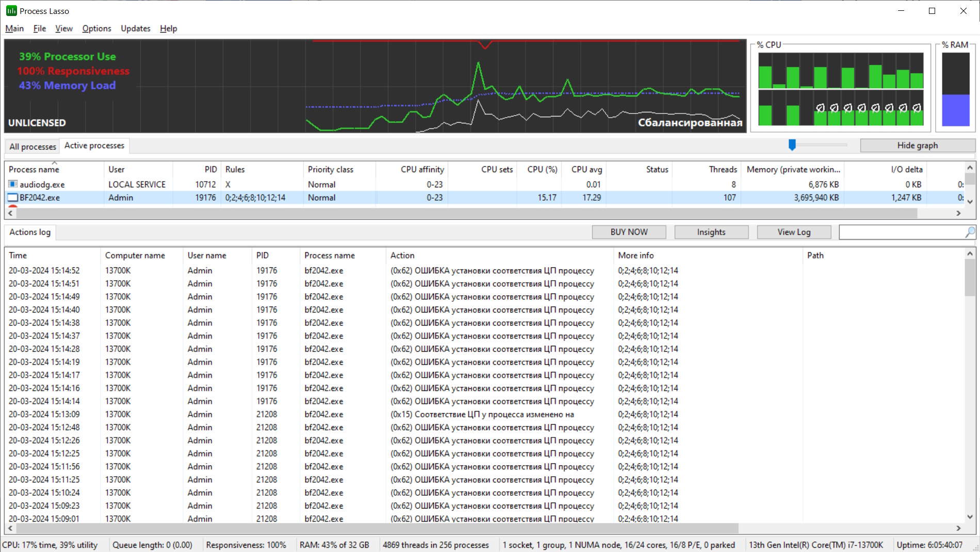Click the actions log scroll-down arrow
The height and width of the screenshot is (552, 980).
tap(970, 516)
